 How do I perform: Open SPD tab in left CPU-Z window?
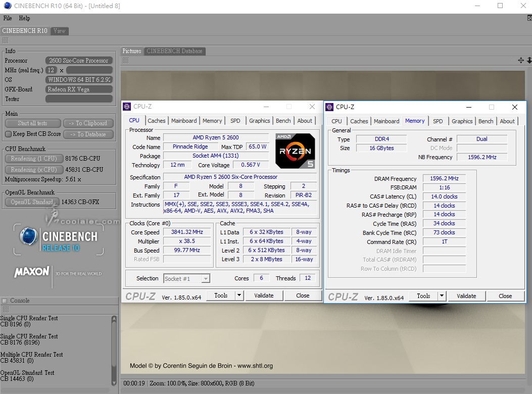pyautogui.click(x=235, y=121)
